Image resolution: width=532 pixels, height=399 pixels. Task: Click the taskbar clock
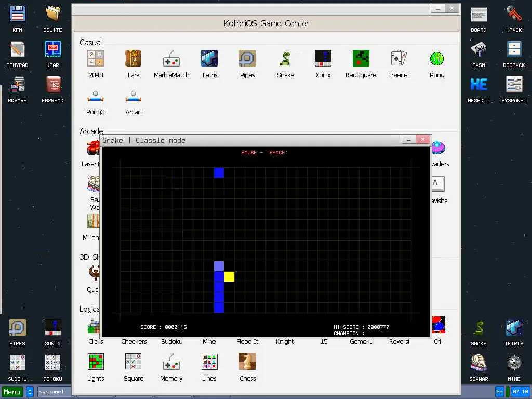tap(520, 392)
